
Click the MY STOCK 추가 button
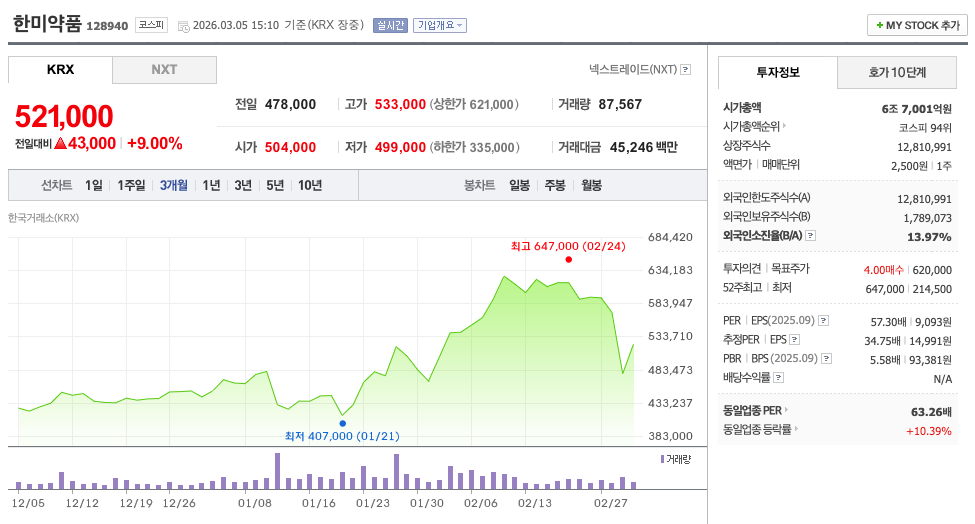pos(917,25)
